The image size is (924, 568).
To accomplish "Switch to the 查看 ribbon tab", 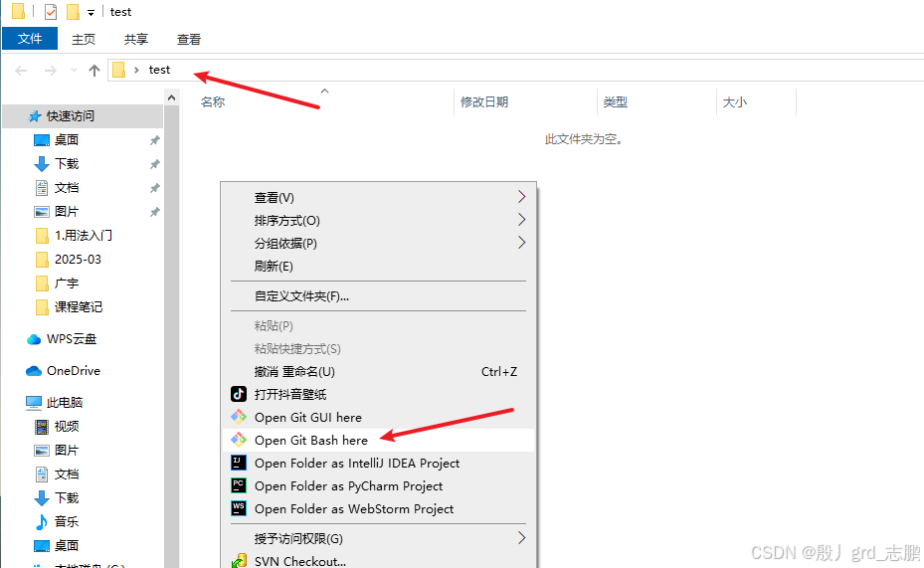I will point(189,39).
